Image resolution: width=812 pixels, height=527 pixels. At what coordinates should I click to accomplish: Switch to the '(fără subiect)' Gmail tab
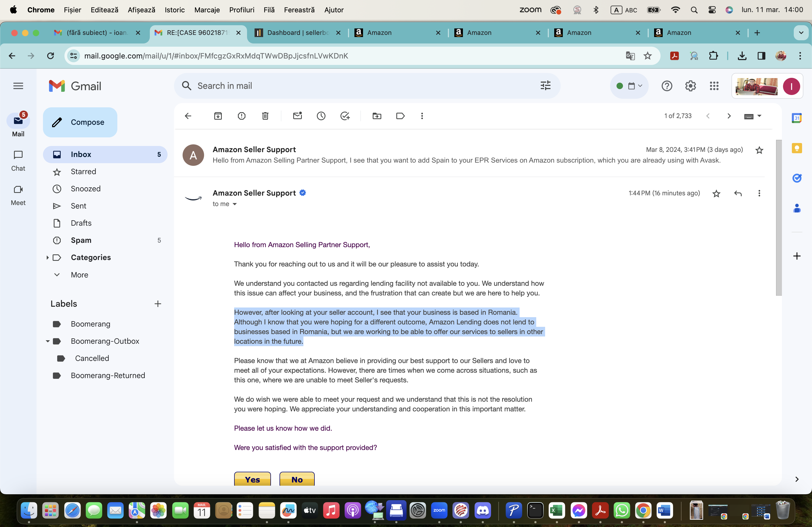pos(97,33)
